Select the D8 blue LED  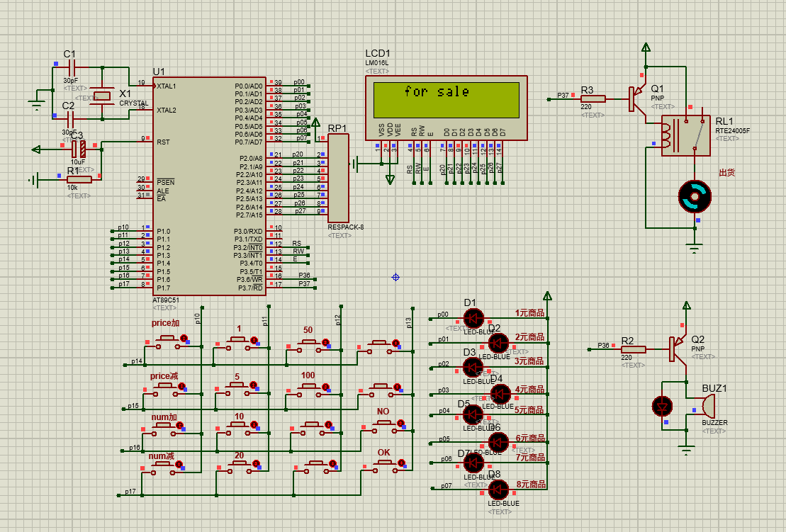tap(498, 489)
